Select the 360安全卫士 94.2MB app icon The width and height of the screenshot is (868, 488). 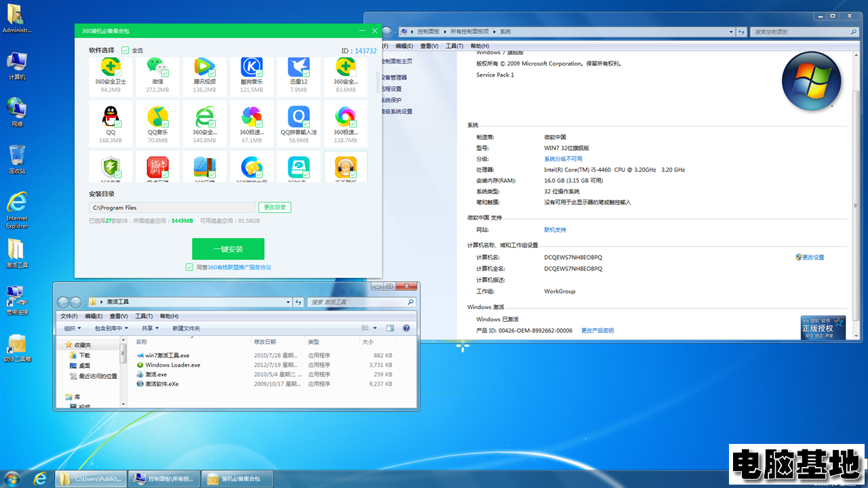[111, 67]
